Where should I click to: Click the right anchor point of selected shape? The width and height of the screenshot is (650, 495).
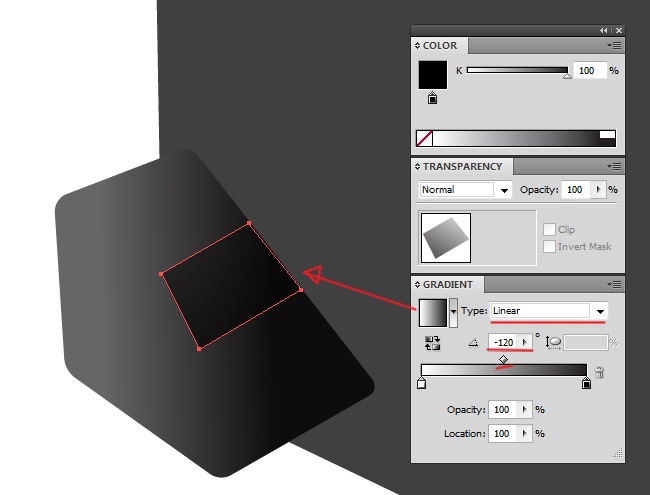coord(301,290)
